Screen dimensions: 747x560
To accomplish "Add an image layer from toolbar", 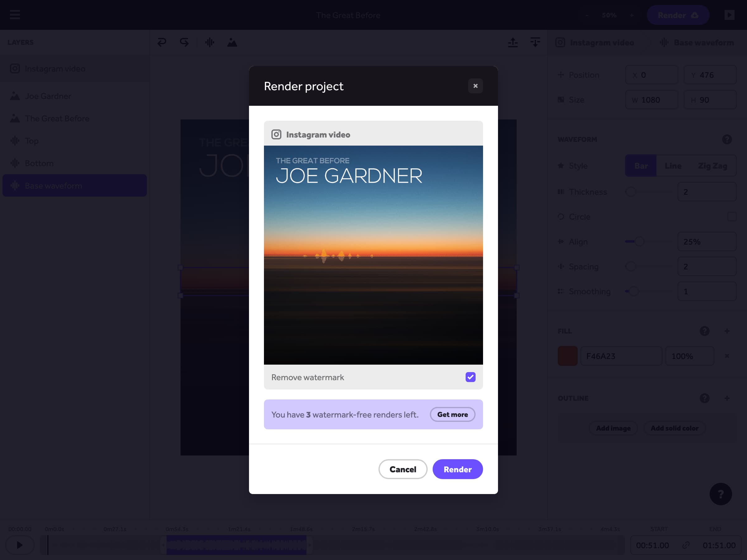I will coord(232,42).
